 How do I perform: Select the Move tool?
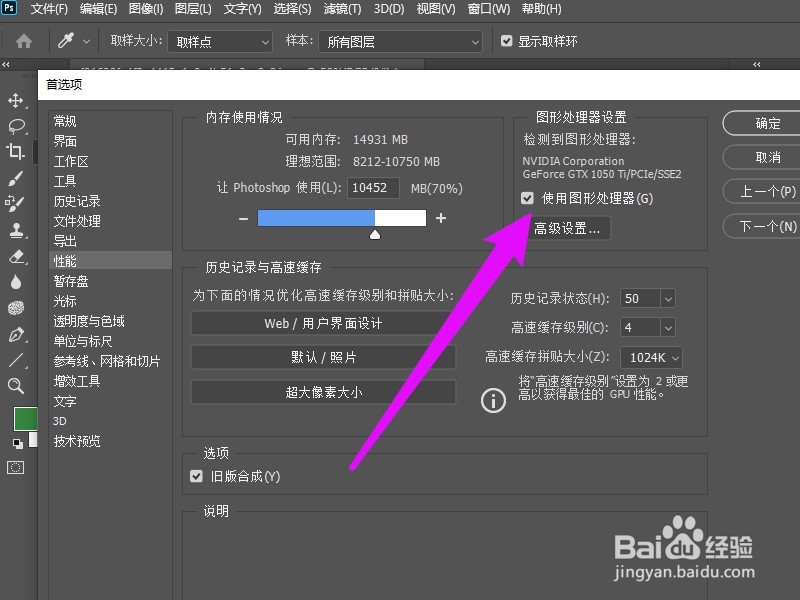point(16,100)
